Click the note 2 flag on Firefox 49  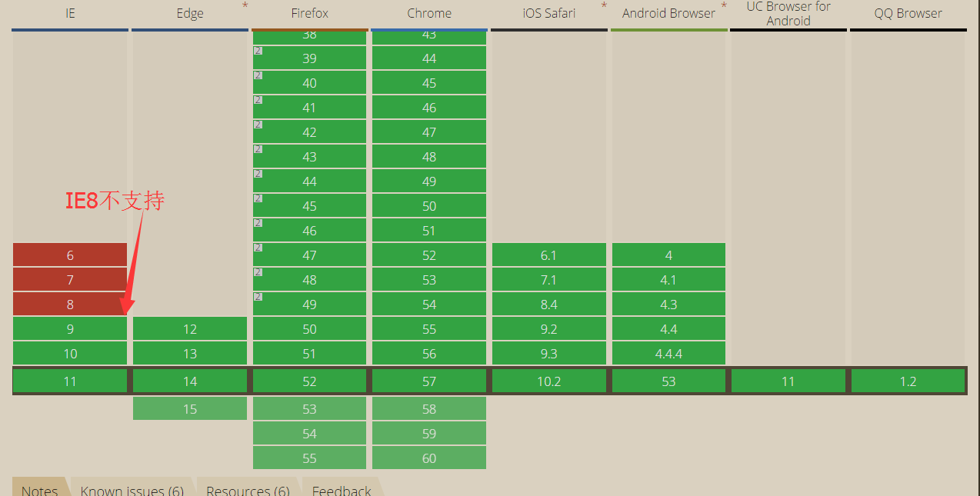(x=258, y=297)
